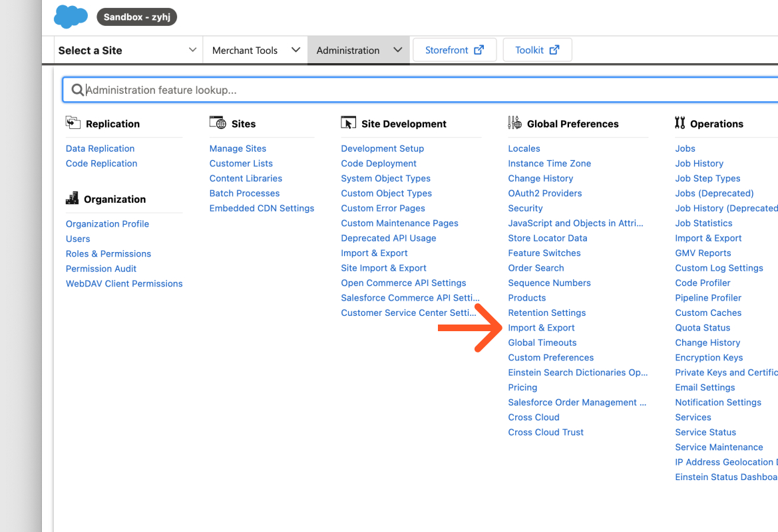This screenshot has width=778, height=532.
Task: Click the Global Preferences sliders icon
Action: click(x=514, y=122)
